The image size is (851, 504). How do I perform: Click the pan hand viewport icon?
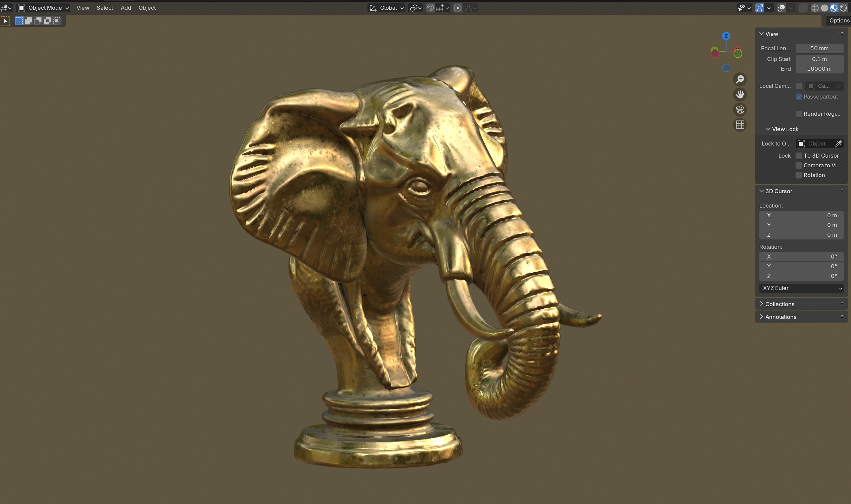coord(740,95)
